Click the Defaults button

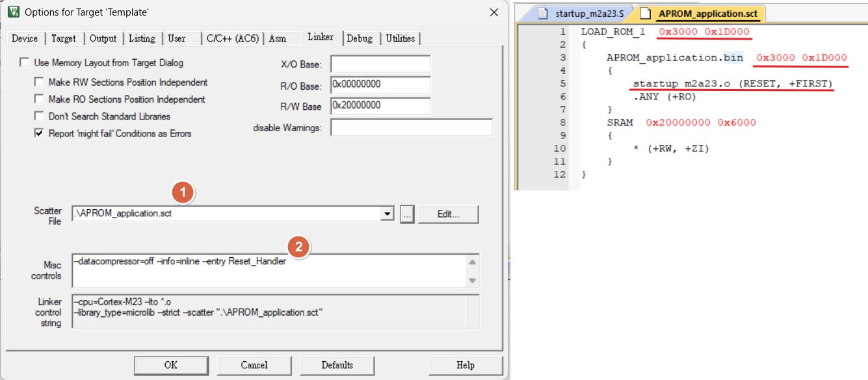coord(337,365)
